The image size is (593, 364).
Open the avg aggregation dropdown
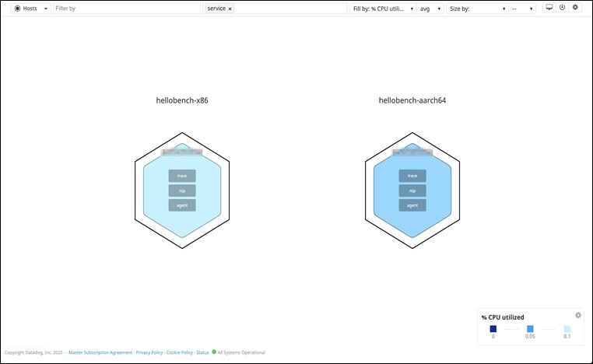coord(430,9)
